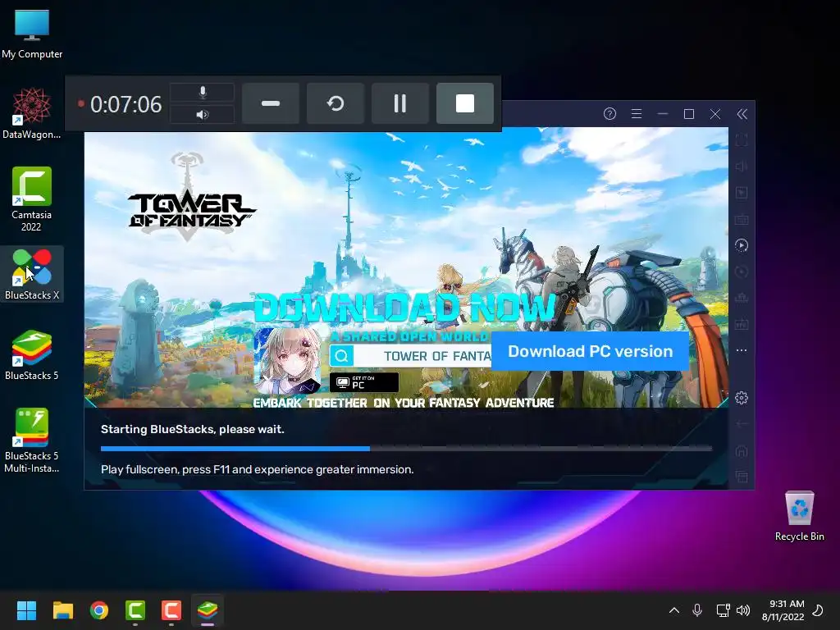Restart the recording with the circular arrow

pos(336,103)
